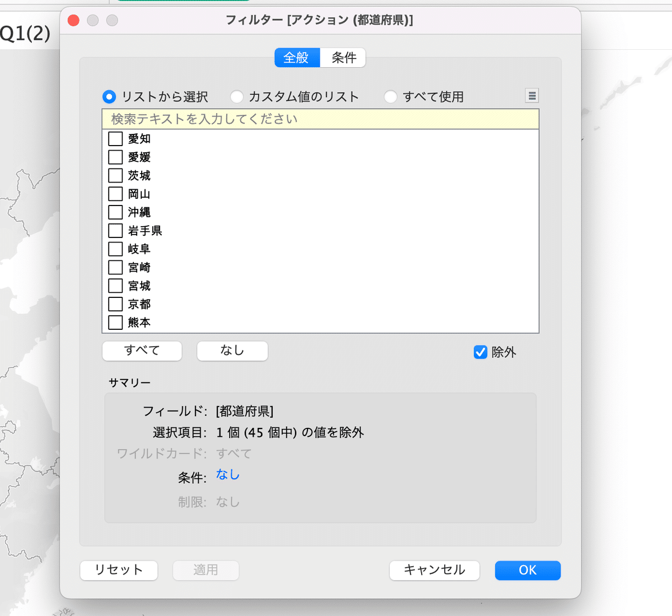Check the 熊本 checkbox
This screenshot has width=672, height=616.
(115, 323)
